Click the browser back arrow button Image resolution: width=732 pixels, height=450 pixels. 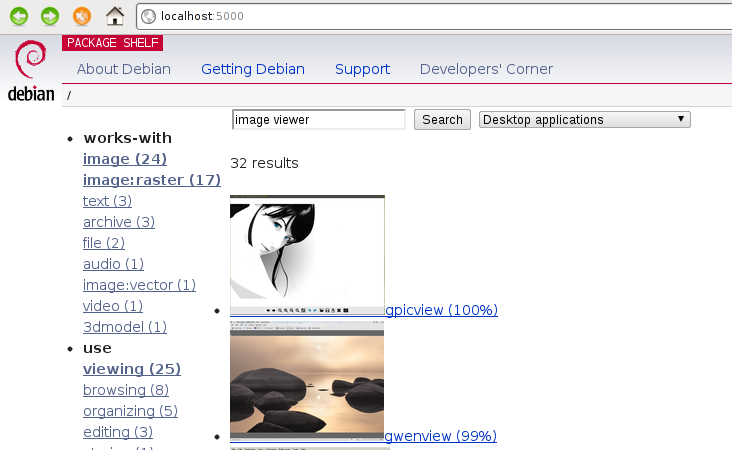point(19,16)
